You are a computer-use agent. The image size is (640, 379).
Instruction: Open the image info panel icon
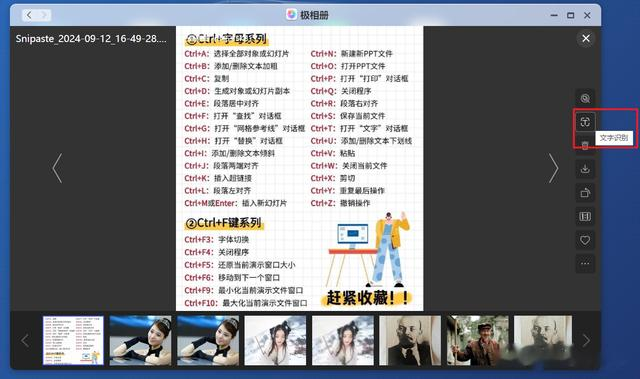tap(585, 216)
